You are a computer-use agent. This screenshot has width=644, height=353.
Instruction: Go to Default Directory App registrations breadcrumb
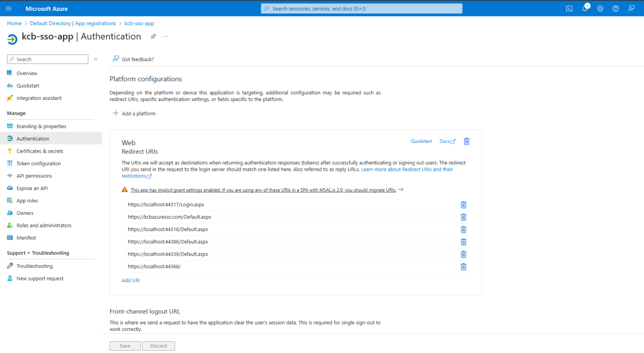tap(73, 23)
